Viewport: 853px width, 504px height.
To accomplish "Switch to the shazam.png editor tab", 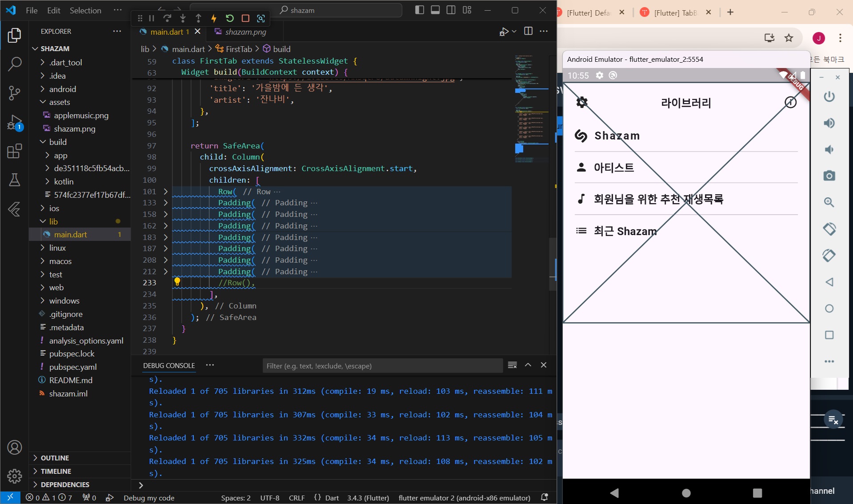I will point(245,32).
